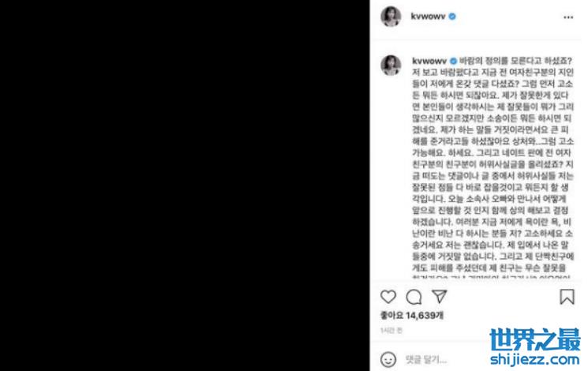The height and width of the screenshot is (371, 588).
Task: Share the post with the paper plane icon
Action: pyautogui.click(x=439, y=296)
